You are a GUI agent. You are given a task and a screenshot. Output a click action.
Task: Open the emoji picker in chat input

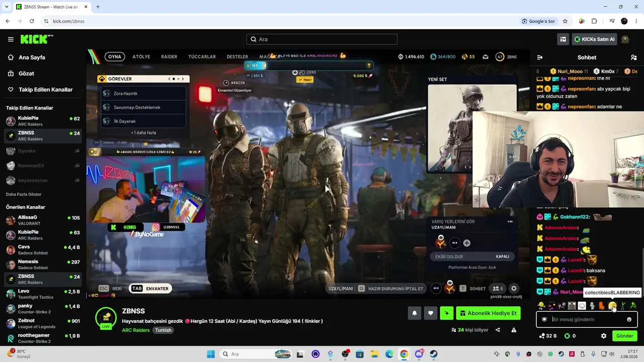(x=629, y=319)
